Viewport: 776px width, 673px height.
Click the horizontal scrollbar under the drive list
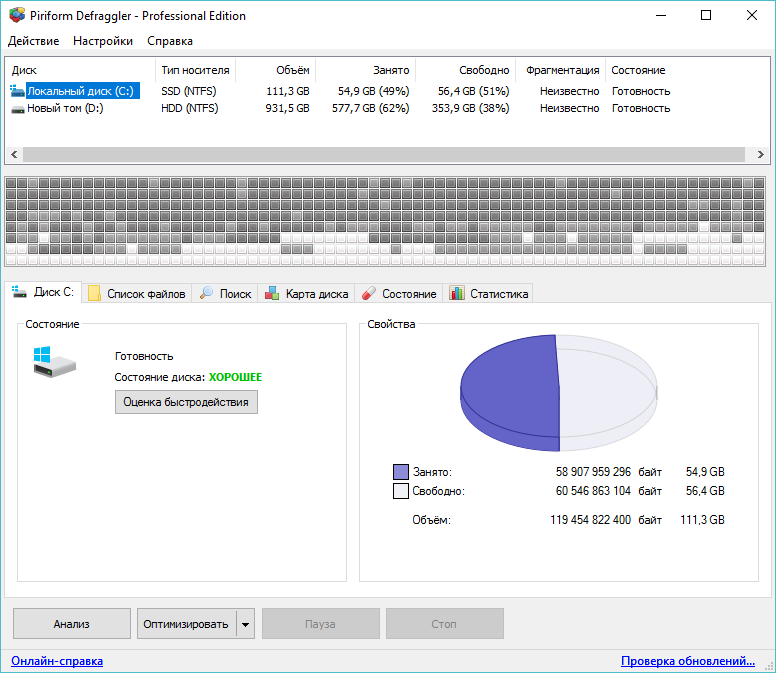click(383, 155)
